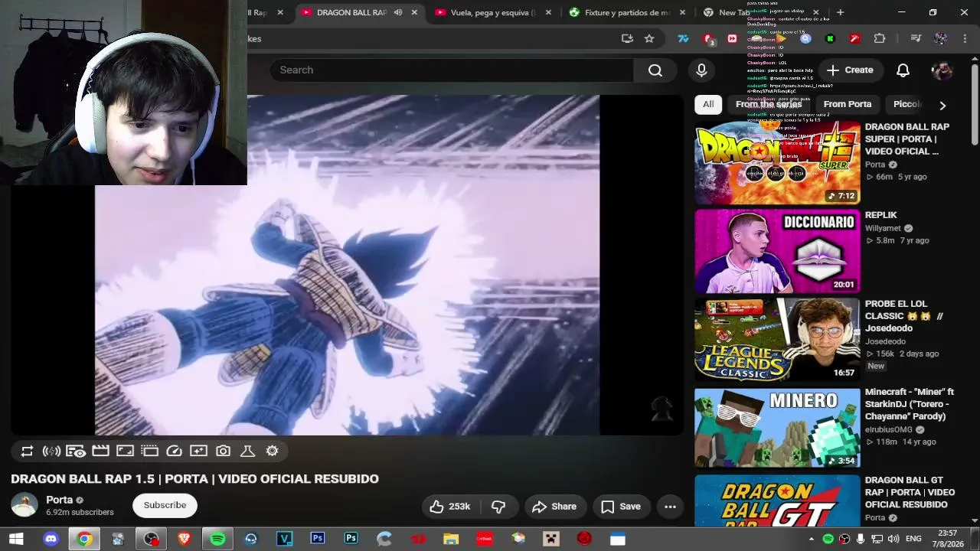Open the Minecraft creeper taskbar icon
The width and height of the screenshot is (980, 551).
pos(551,539)
